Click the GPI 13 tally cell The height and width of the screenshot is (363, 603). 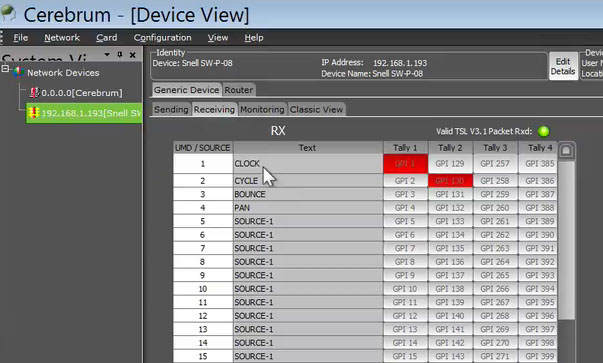pos(405,329)
